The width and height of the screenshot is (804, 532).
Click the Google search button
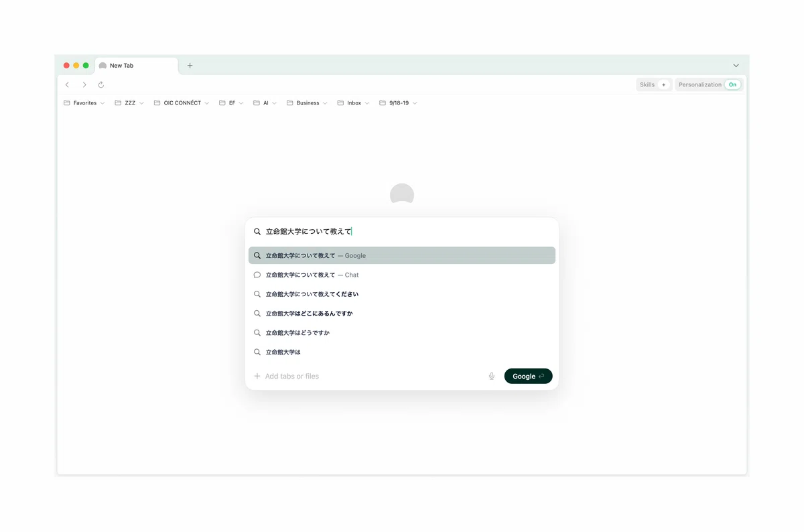click(x=528, y=377)
